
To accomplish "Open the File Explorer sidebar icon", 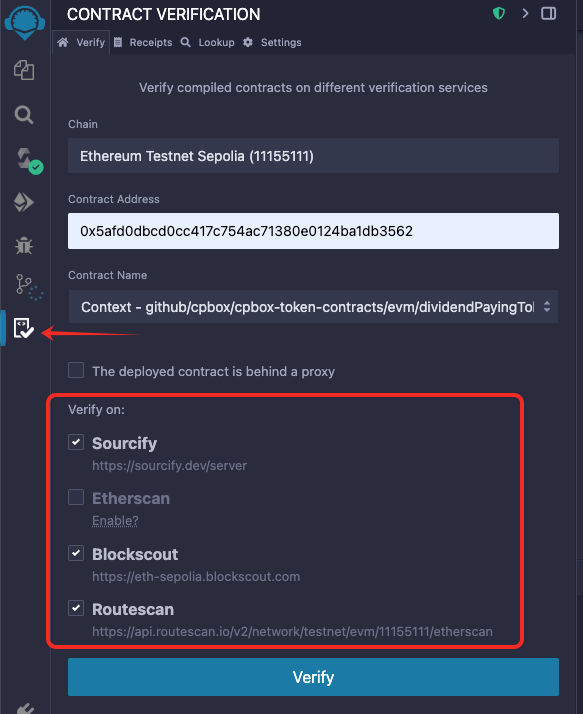I will tap(24, 70).
